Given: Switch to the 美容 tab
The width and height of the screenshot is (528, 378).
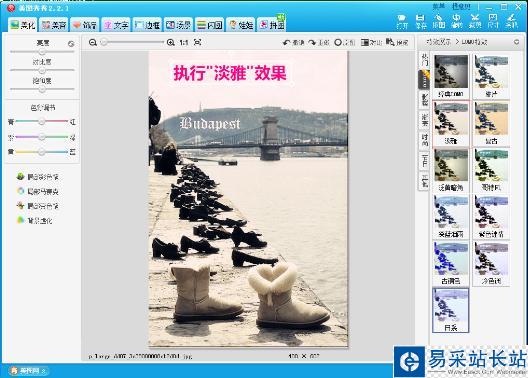Looking at the screenshot, I should point(54,25).
